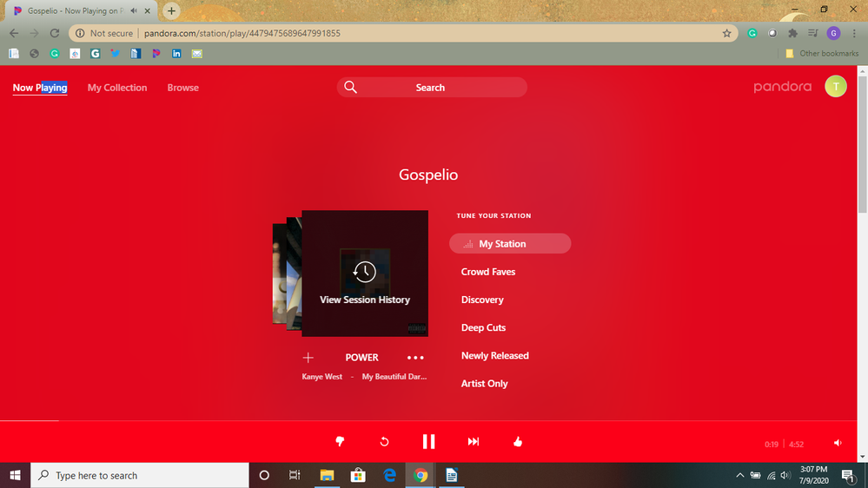
Task: Thumb down the current song
Action: [x=340, y=441]
